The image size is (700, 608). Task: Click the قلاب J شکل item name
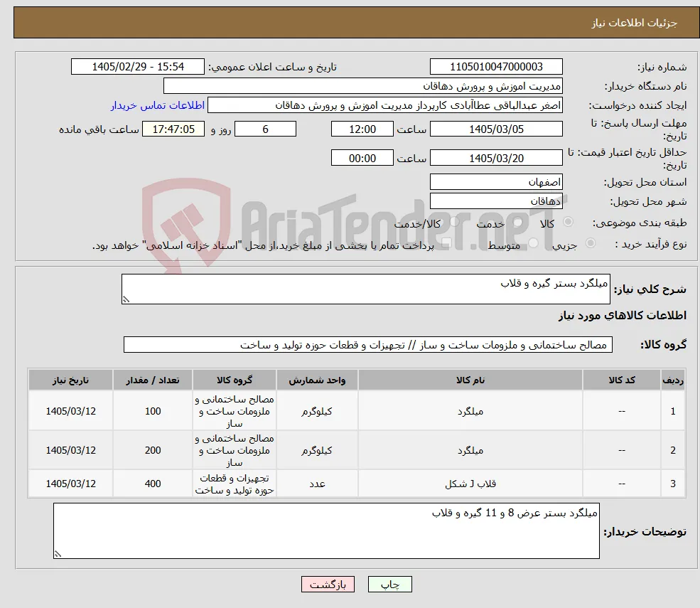click(x=470, y=484)
